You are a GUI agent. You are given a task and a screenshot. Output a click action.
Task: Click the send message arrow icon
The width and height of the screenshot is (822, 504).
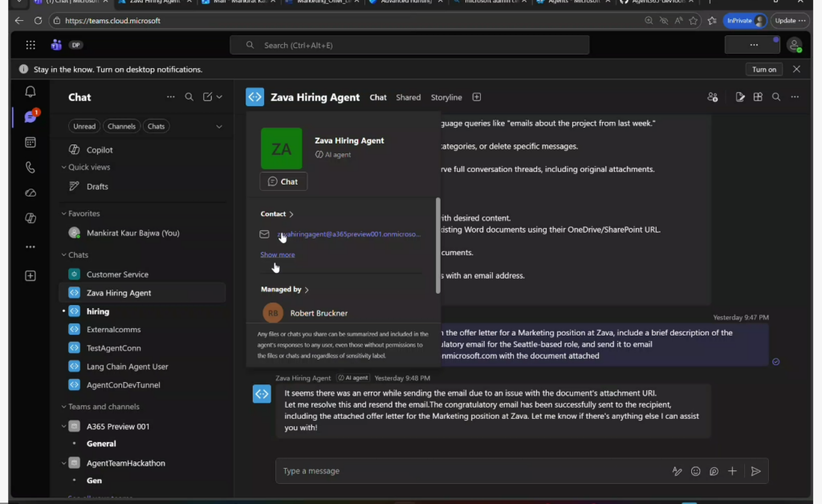click(755, 471)
